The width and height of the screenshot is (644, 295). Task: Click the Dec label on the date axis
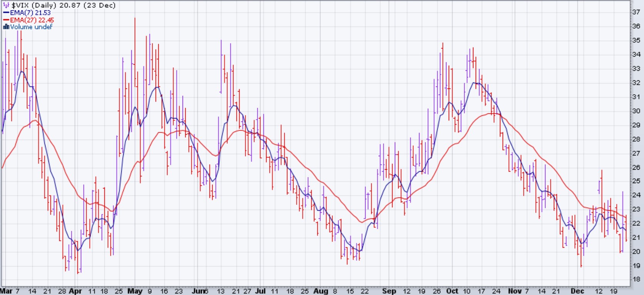click(x=577, y=291)
